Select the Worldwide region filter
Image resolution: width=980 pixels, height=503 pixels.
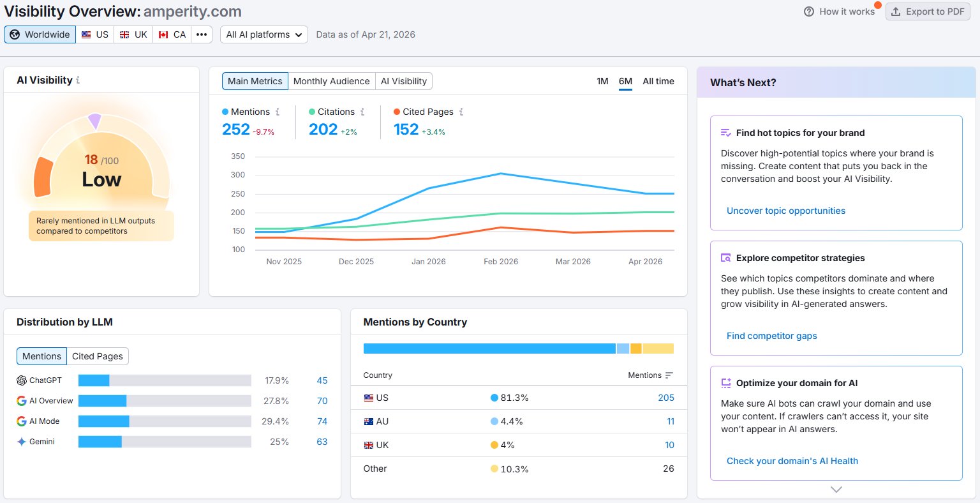(x=40, y=34)
